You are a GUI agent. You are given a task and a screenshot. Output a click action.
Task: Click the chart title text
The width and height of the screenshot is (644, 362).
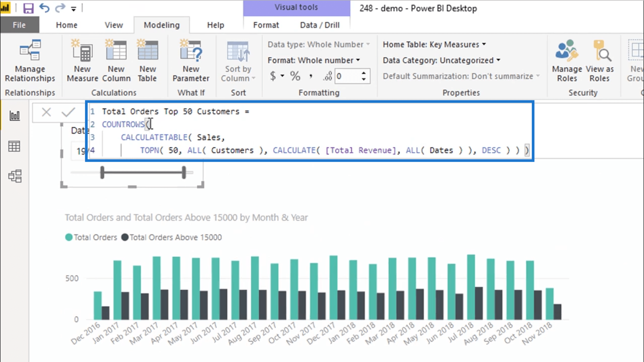[x=186, y=218]
